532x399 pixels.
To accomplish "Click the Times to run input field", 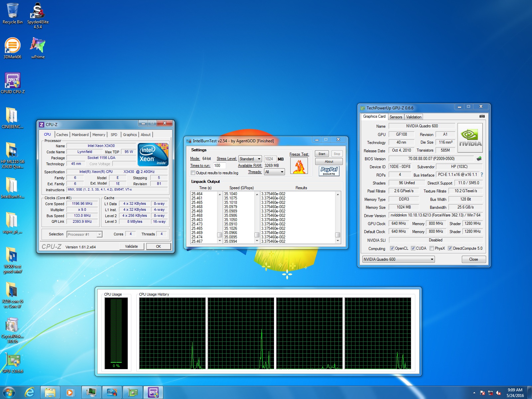I will pyautogui.click(x=219, y=166).
